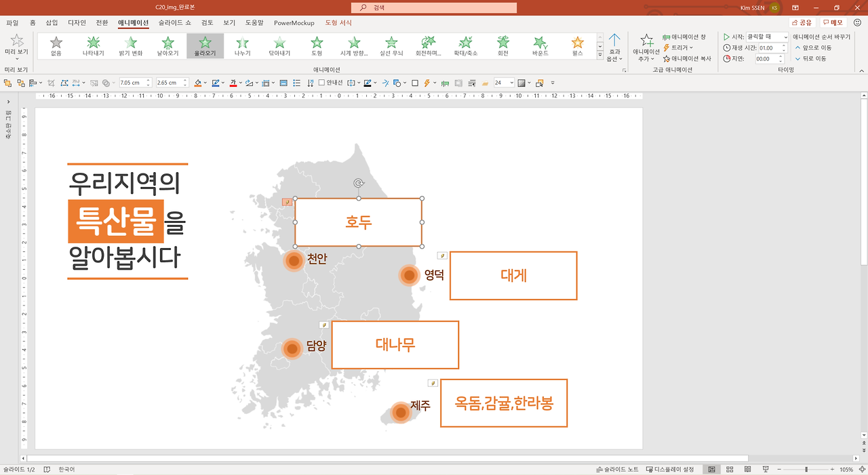Open the PowerMockup tab
Image resolution: width=868 pixels, height=475 pixels.
click(x=294, y=22)
